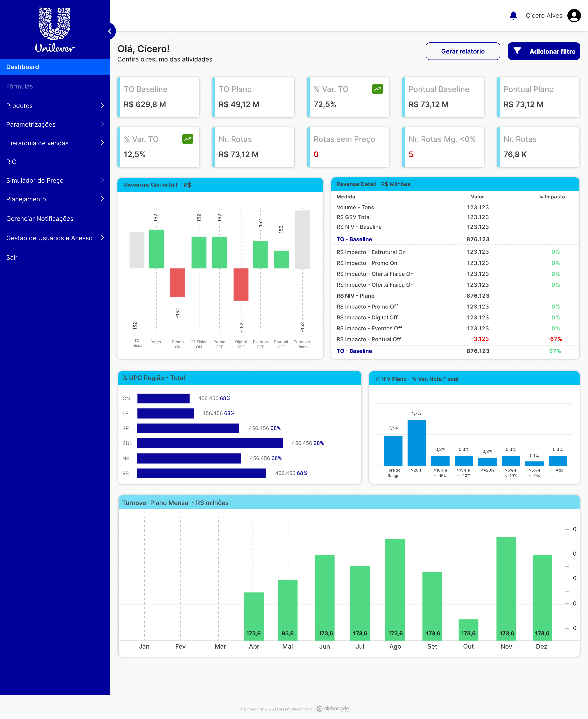Click trend-up icon on 12,5% Var. TO card
588x719 pixels.
(188, 139)
